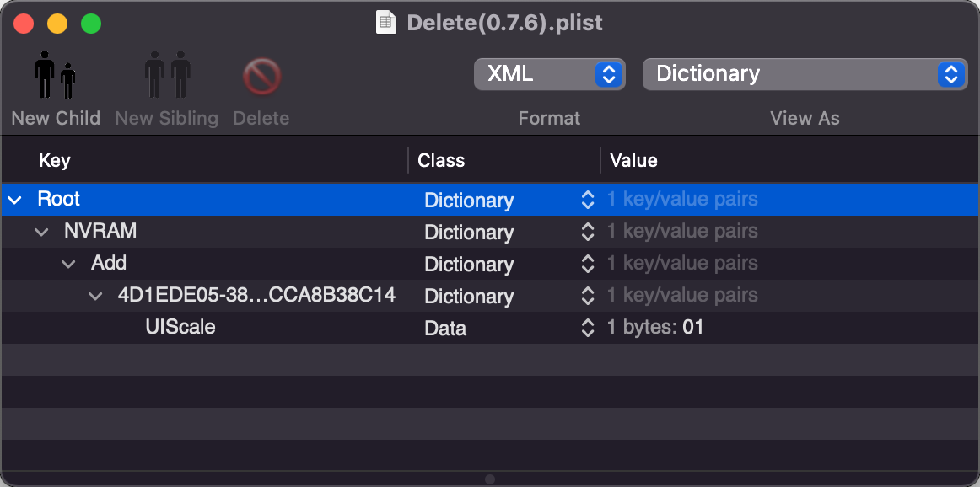Screen dimensions: 980x487
Task: Click the New Child figures icon
Action: click(55, 75)
